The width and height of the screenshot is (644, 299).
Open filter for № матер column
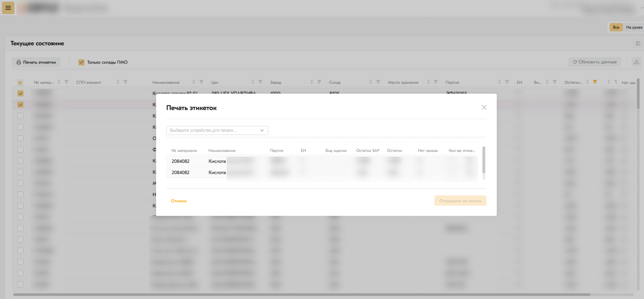pyautogui.click(x=66, y=82)
